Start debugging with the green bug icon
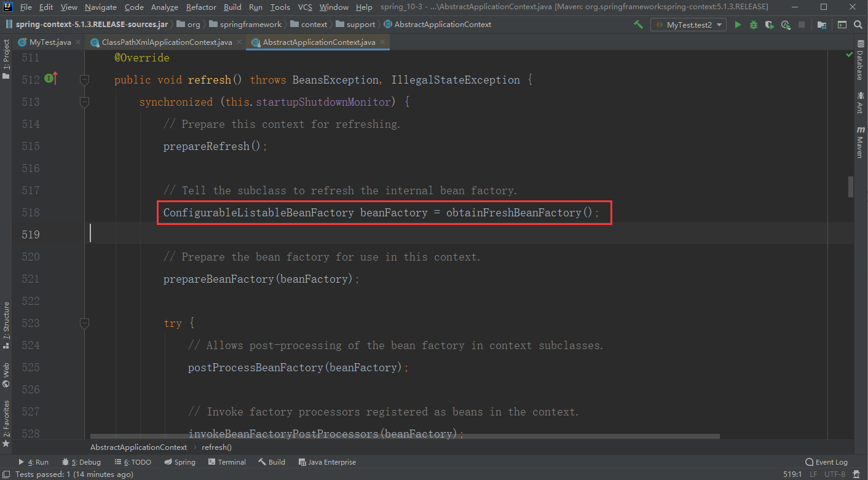This screenshot has width=868, height=480. 754,25
